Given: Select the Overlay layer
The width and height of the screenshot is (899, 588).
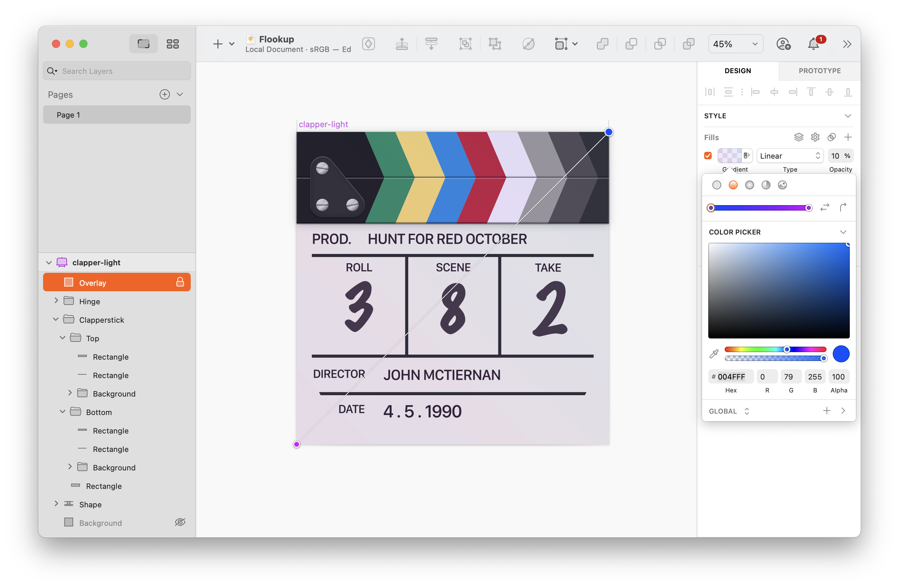Looking at the screenshot, I should click(x=117, y=282).
